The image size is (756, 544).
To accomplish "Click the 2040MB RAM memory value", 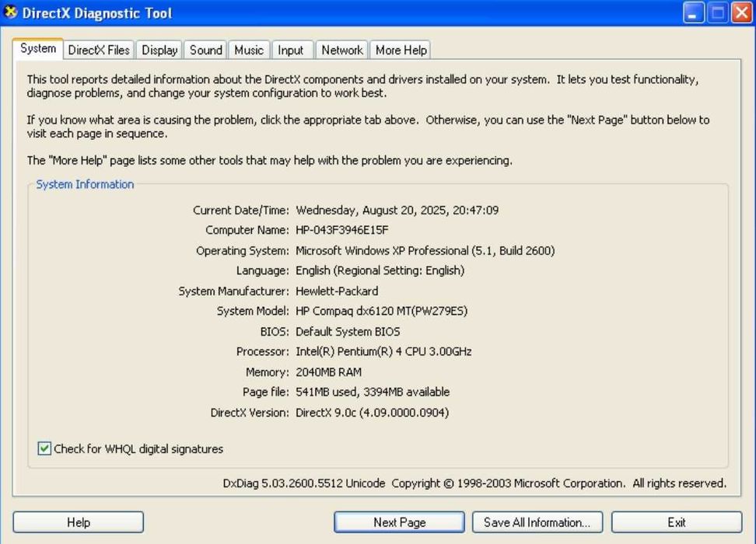I will 328,372.
